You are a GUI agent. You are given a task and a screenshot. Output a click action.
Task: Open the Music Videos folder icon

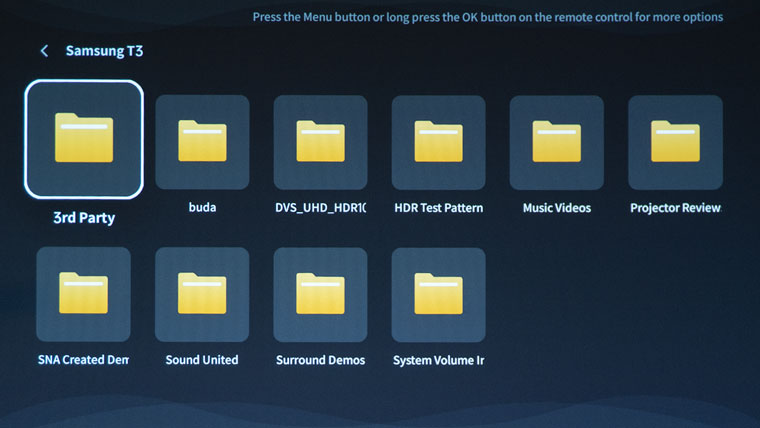coord(556,142)
